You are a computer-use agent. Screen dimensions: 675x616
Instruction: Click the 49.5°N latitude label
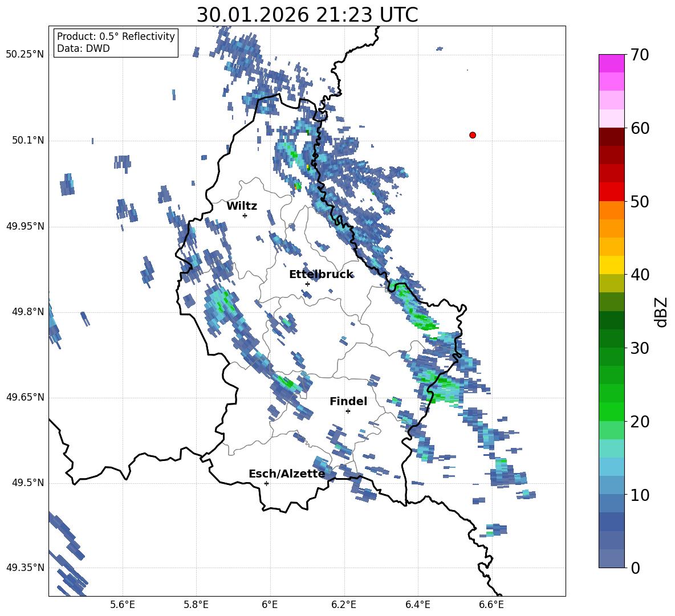(28, 483)
